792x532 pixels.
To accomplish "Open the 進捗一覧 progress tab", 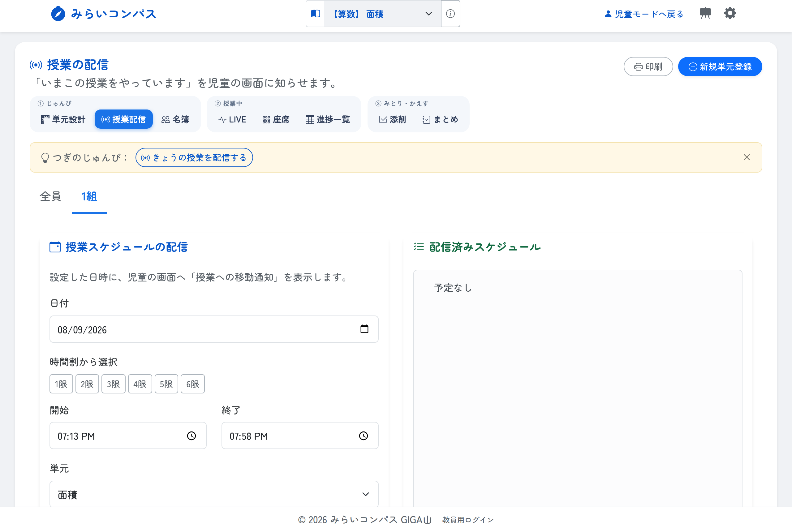I will [x=328, y=119].
